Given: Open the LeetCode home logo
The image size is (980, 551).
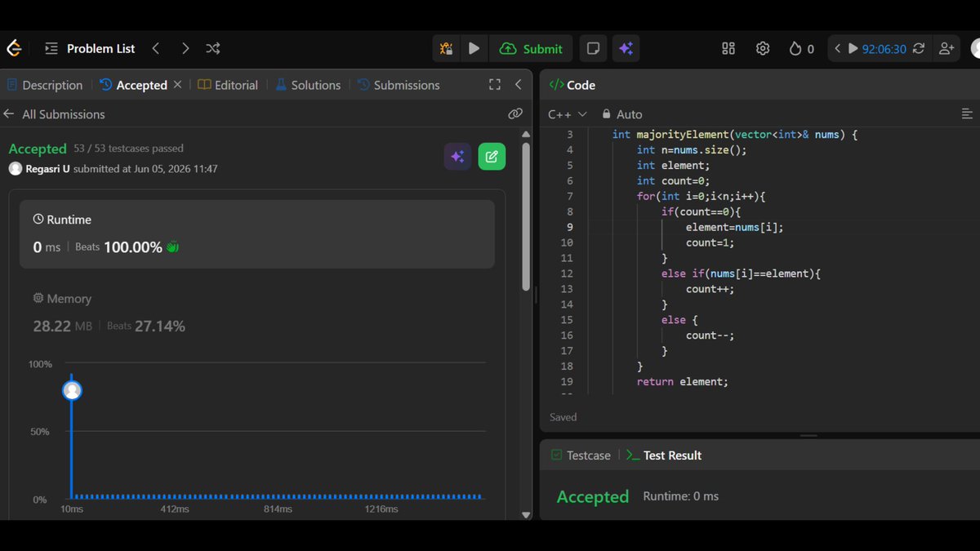Looking at the screenshot, I should point(14,49).
